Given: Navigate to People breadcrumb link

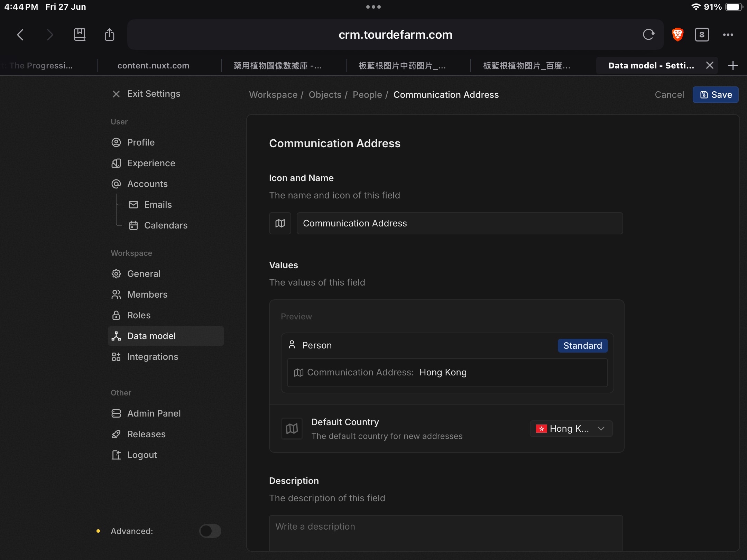Looking at the screenshot, I should (x=367, y=95).
